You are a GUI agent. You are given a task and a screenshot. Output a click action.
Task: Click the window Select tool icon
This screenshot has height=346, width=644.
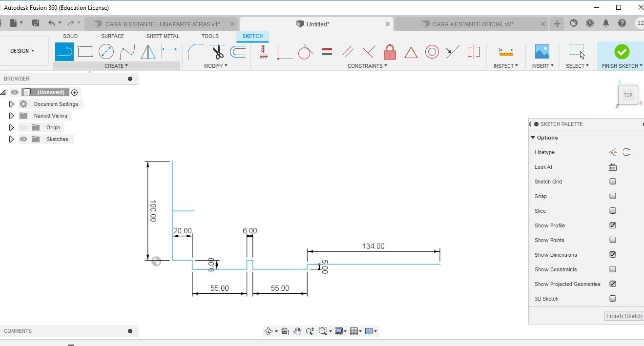pos(577,51)
